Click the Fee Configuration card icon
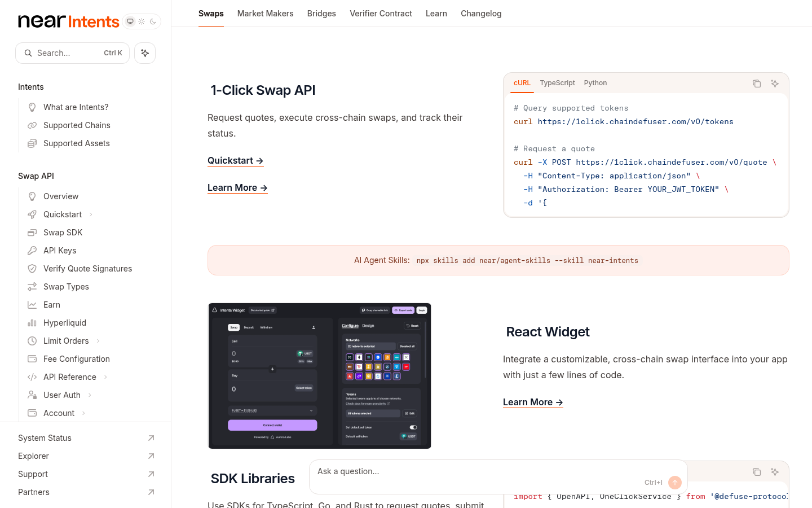 pos(32,359)
